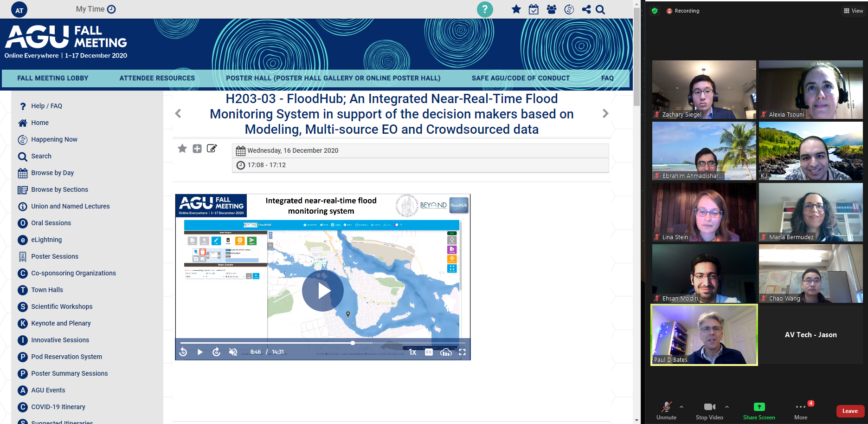The height and width of the screenshot is (424, 868).
Task: Expand audio options arrow beside Unmute
Action: pos(682,407)
